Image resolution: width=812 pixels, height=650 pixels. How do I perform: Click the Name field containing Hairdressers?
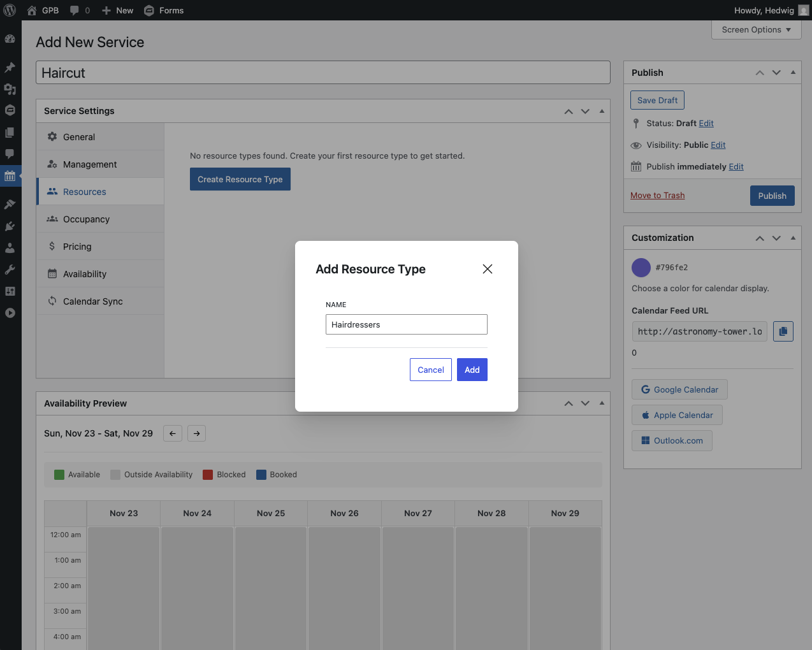[x=406, y=324]
